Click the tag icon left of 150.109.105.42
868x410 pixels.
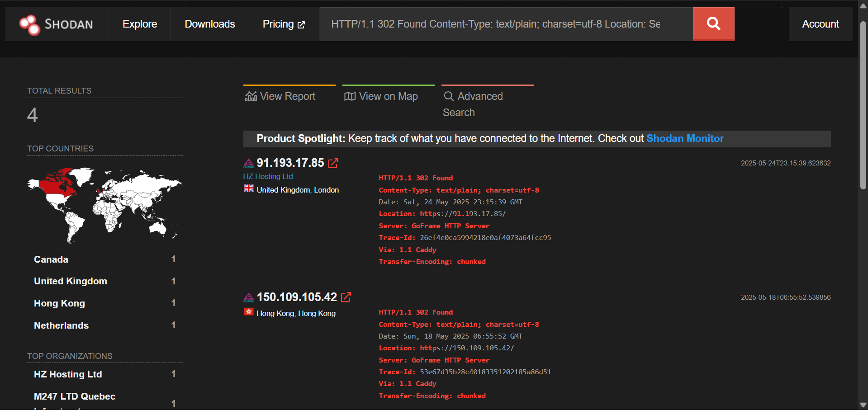[248, 297]
